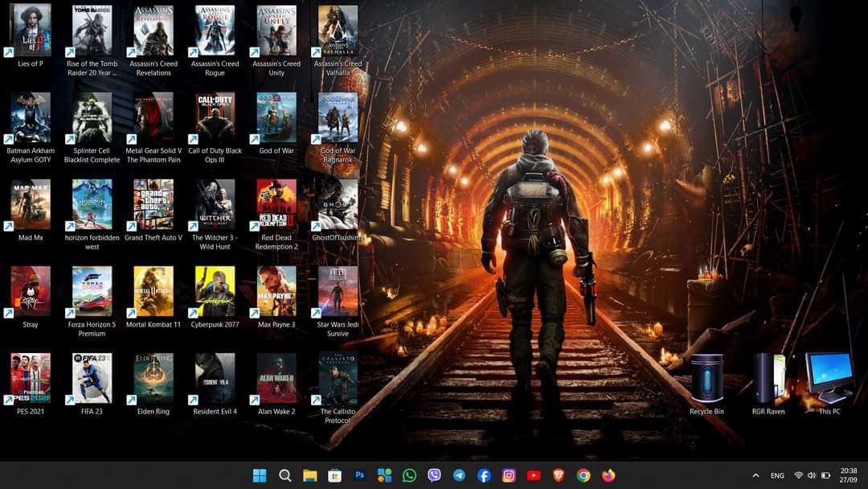
Task: Open Wi-Fi network settings in the tray
Action: [x=798, y=475]
